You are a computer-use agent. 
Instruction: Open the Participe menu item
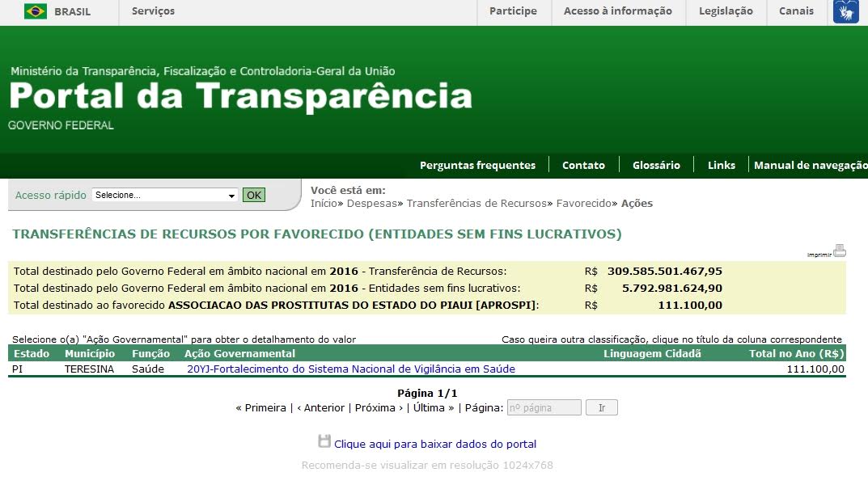point(513,11)
